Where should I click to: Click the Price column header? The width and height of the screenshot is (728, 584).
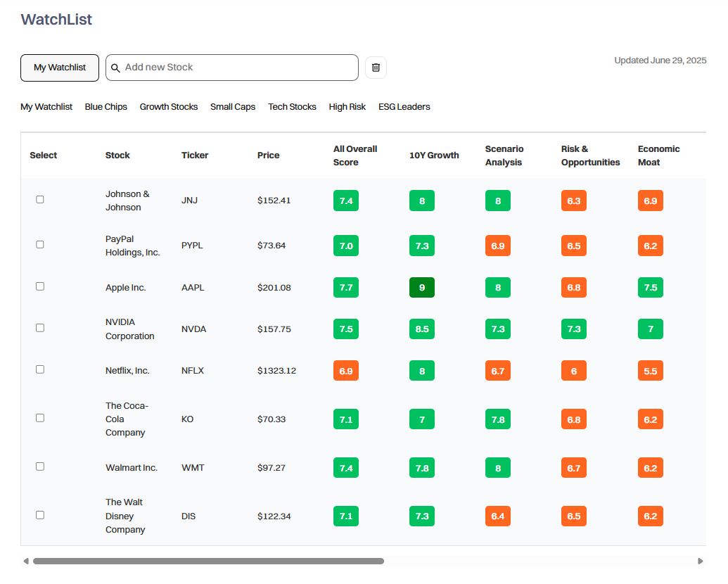269,155
